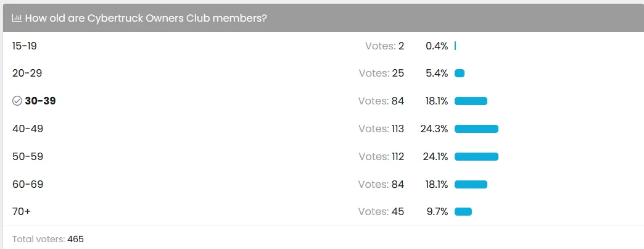This screenshot has height=249, width=644.
Task: Click the poll title about Cybertruck members
Action: (146, 18)
